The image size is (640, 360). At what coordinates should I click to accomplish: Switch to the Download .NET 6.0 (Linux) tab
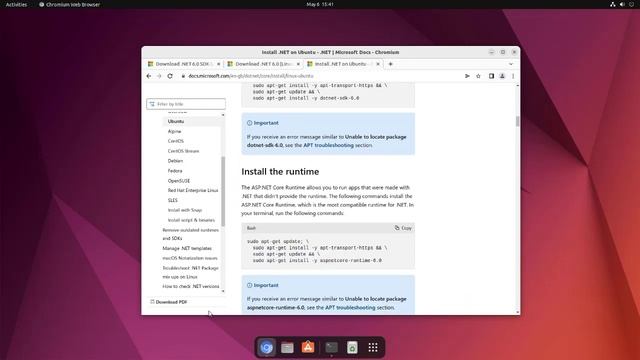(x=263, y=64)
